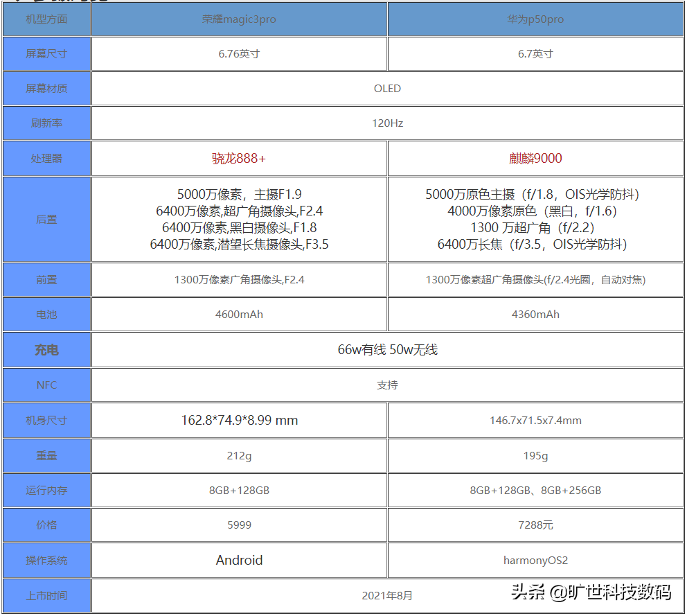Click the 6400万长焦 (f/3.5) line
Viewport: 687px width, 616px height.
(x=533, y=244)
